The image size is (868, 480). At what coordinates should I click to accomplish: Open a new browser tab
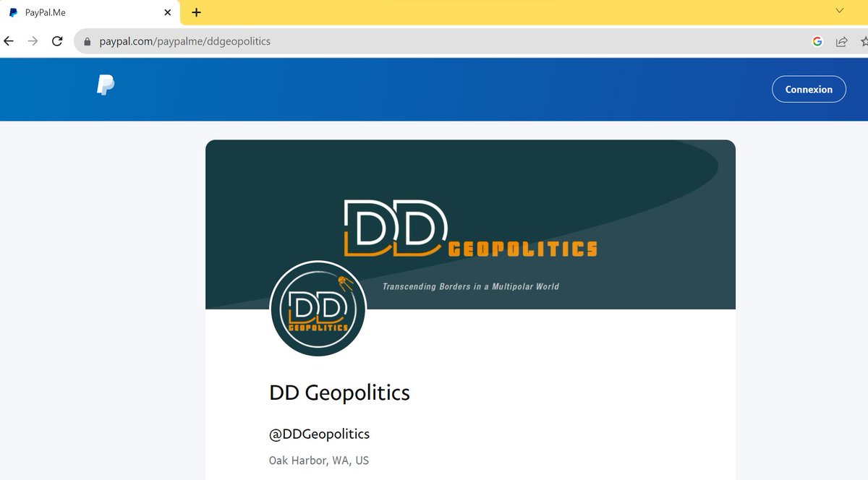tap(196, 12)
